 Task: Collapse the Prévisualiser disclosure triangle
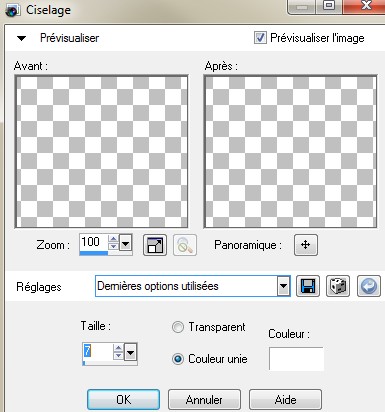(22, 38)
